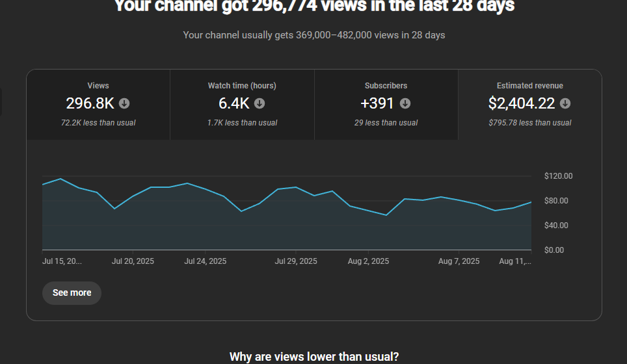The width and height of the screenshot is (627, 364).
Task: Click the channel usually gets 369,000–482,000 views text
Action: 313,35
